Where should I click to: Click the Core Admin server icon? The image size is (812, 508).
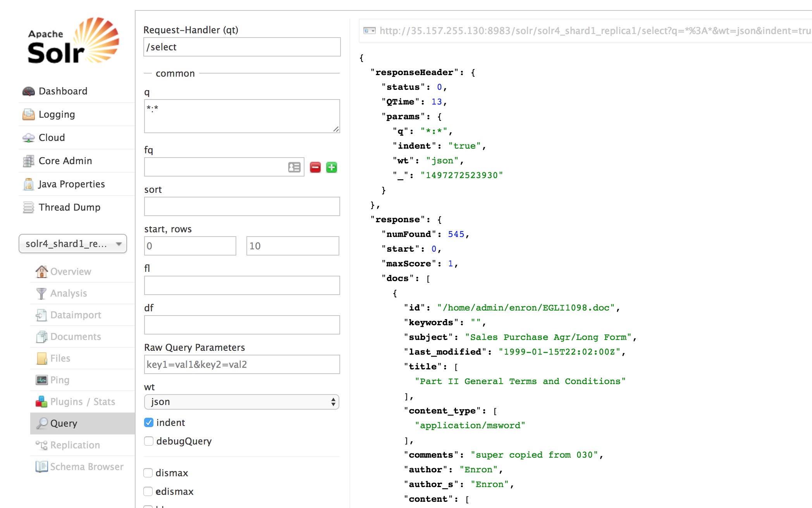tap(29, 161)
